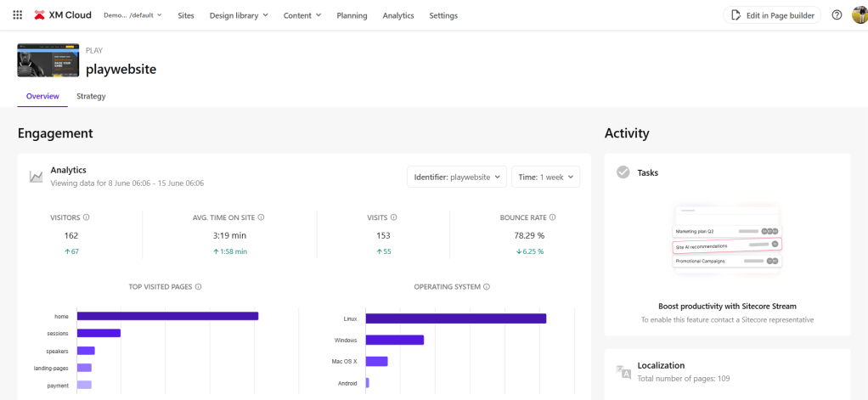Click the info icon beside Visitors
868x400 pixels.
click(87, 217)
